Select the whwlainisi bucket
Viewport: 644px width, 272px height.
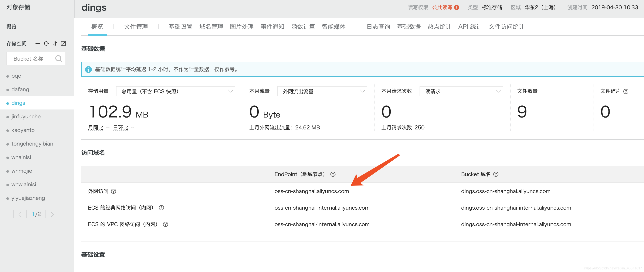pos(24,184)
